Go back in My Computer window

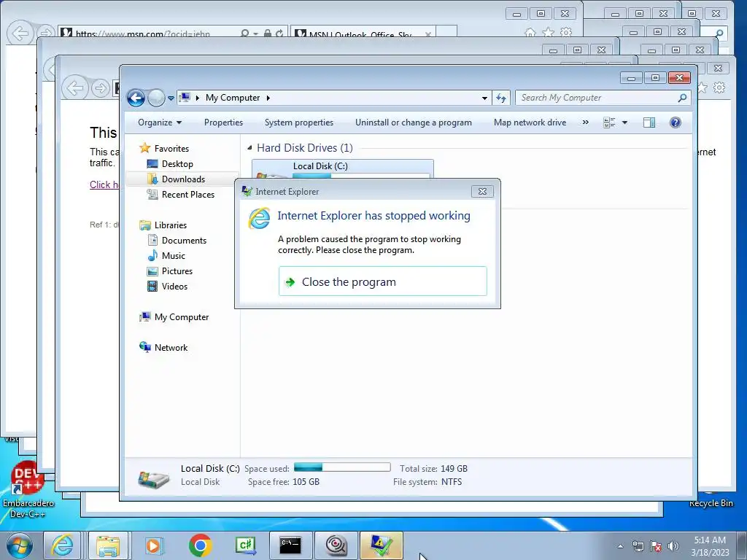136,98
